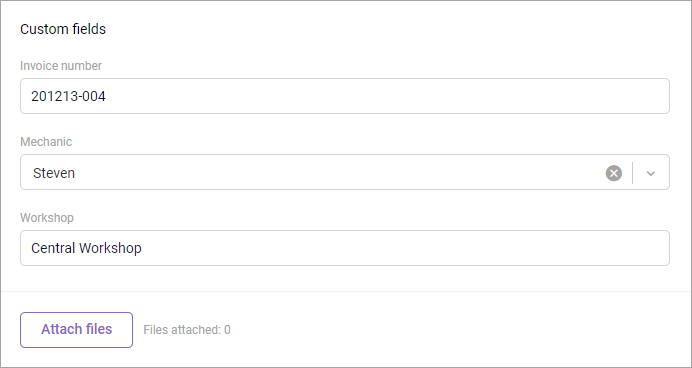Place cursor in the Central Workshop text

pos(86,248)
